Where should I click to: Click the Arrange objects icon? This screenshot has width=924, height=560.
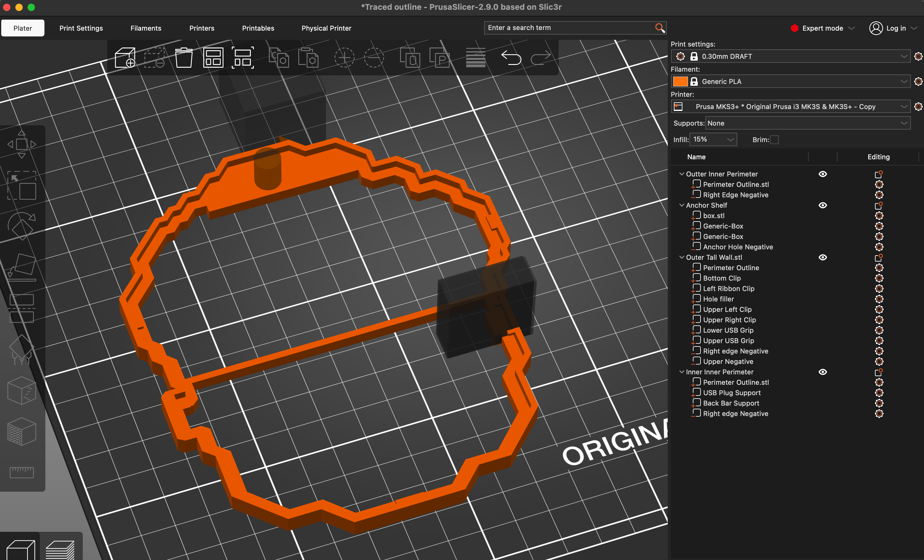click(x=213, y=58)
